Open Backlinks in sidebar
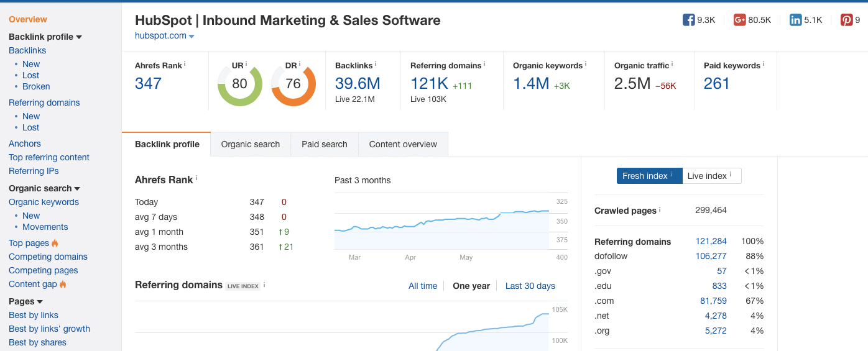 (x=27, y=50)
